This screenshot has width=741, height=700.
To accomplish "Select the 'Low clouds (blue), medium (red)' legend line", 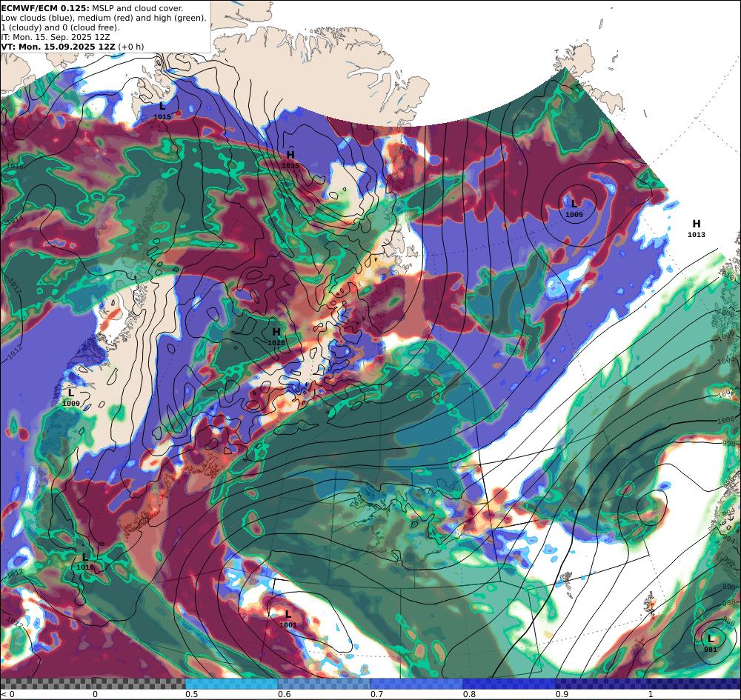I will (104, 18).
